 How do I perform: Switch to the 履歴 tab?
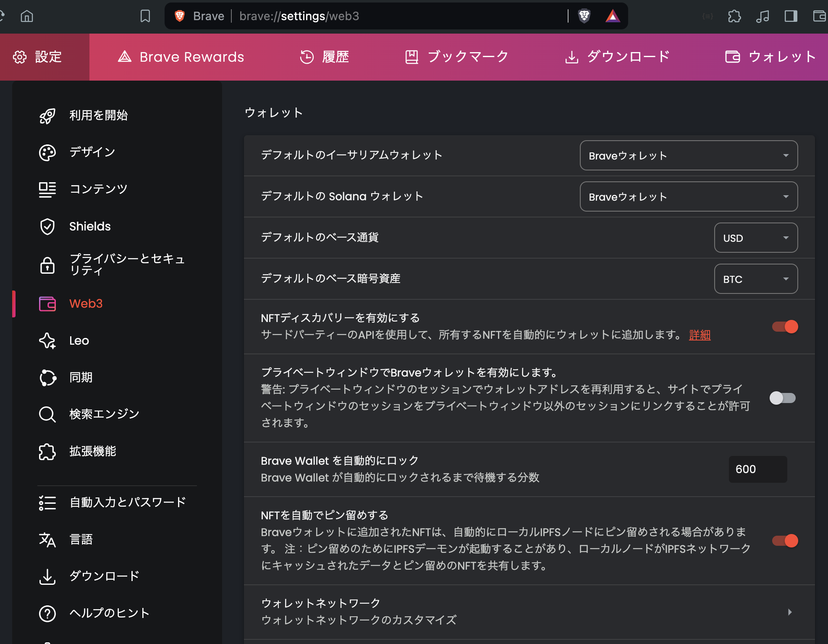[324, 57]
